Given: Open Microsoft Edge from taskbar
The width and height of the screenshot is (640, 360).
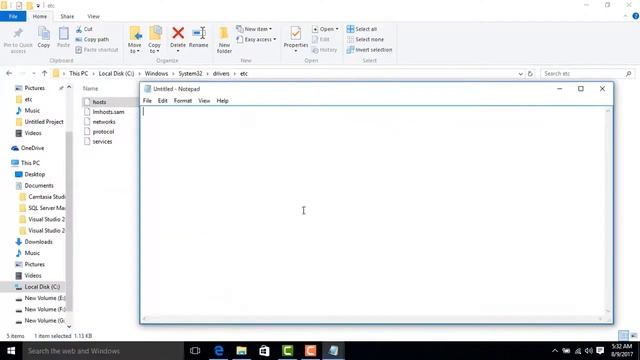Looking at the screenshot, I should [x=219, y=351].
